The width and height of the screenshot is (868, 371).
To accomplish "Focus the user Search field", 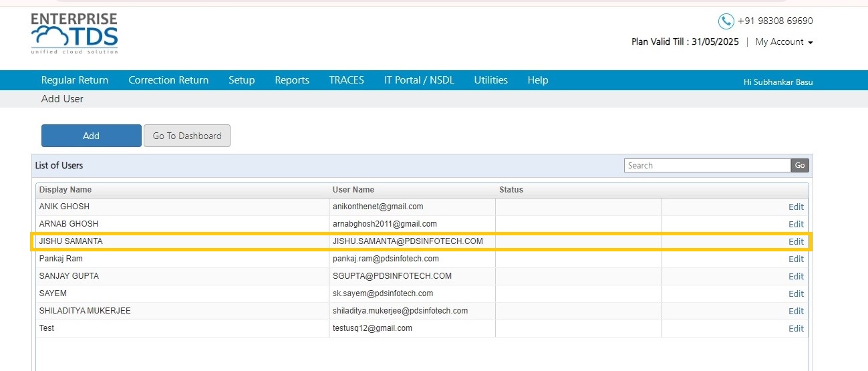I will point(708,166).
